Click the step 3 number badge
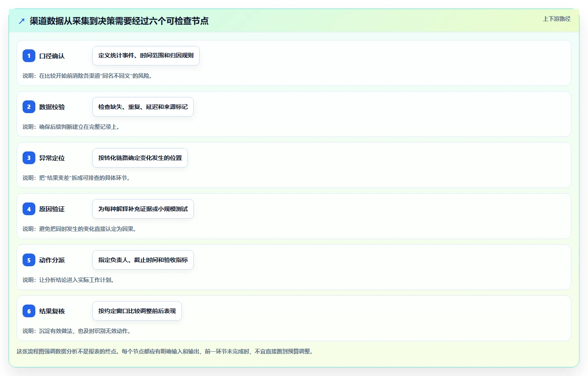 pos(29,158)
